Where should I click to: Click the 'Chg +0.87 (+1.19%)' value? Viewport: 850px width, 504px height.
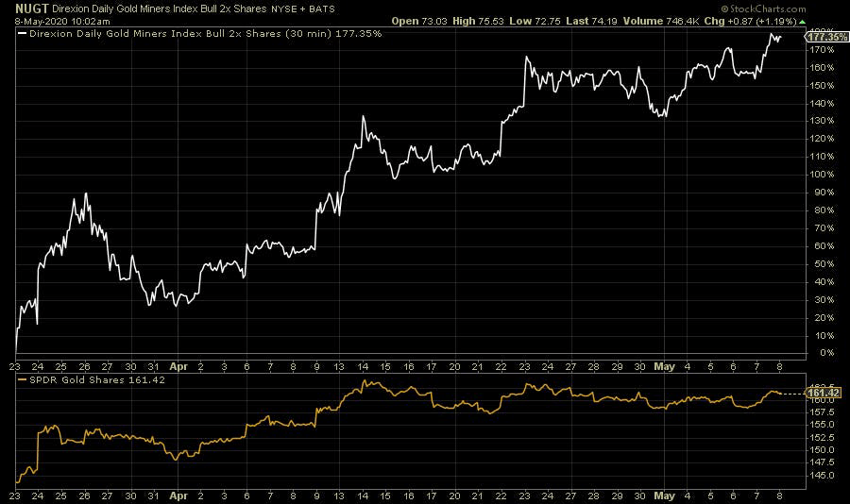[750, 21]
